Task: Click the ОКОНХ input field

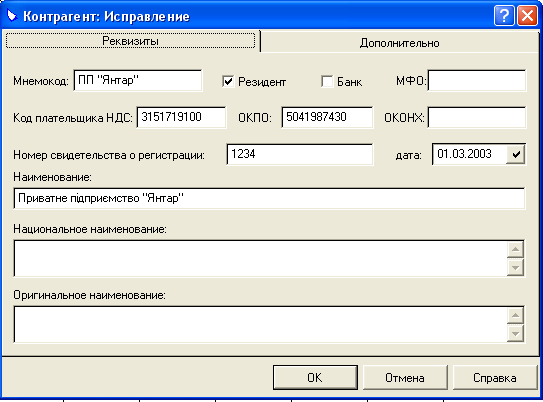Action: pyautogui.click(x=477, y=117)
